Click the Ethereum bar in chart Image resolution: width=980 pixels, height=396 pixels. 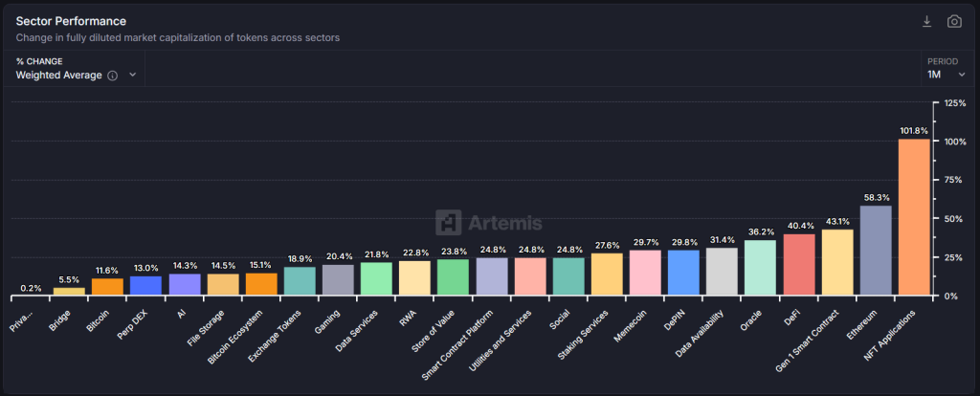876,251
